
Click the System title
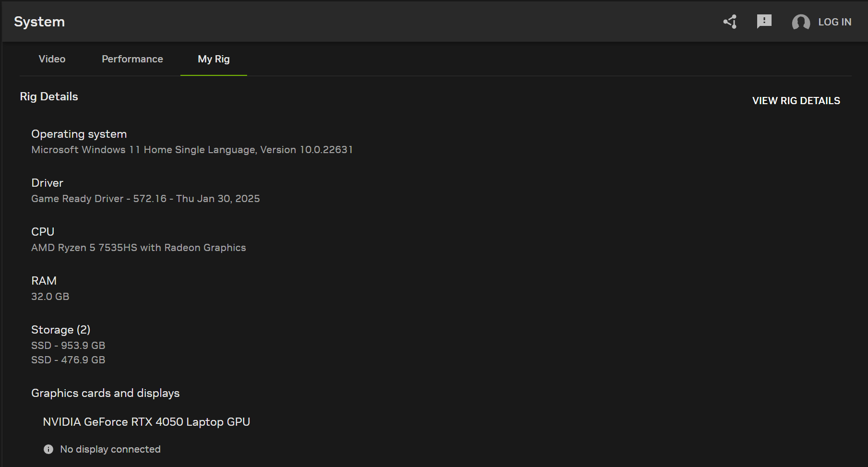pyautogui.click(x=39, y=22)
